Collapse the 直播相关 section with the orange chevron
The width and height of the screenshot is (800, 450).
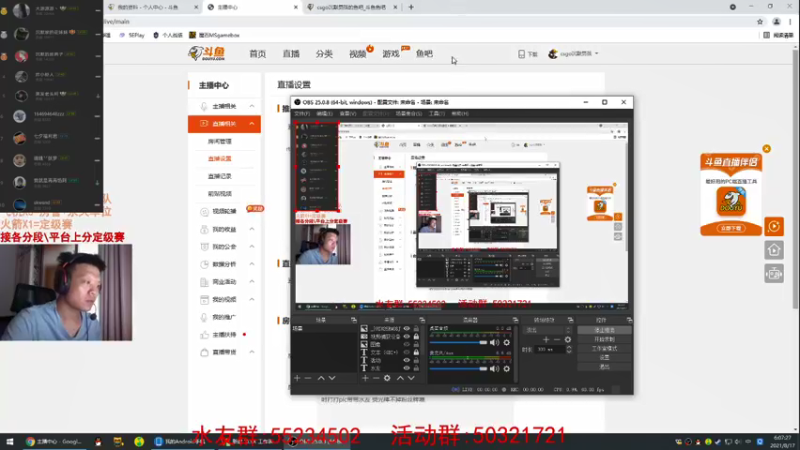(x=252, y=124)
